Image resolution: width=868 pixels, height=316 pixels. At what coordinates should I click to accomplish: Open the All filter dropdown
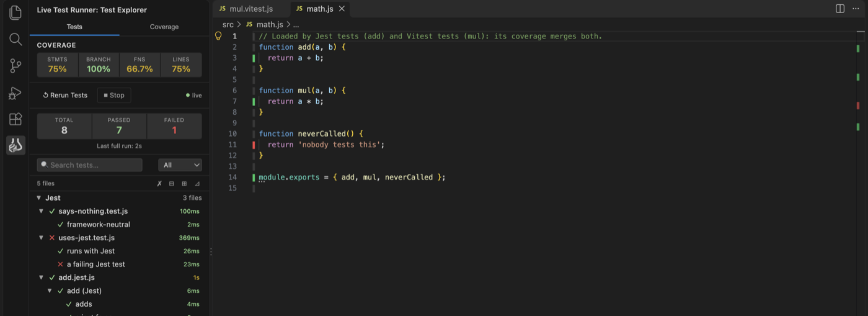180,165
